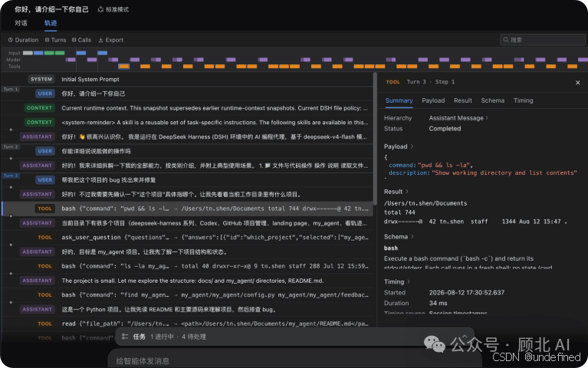This screenshot has width=588, height=368.
Task: Select the ASSISTANT row 我来详细拆解一下
Action: point(187,166)
